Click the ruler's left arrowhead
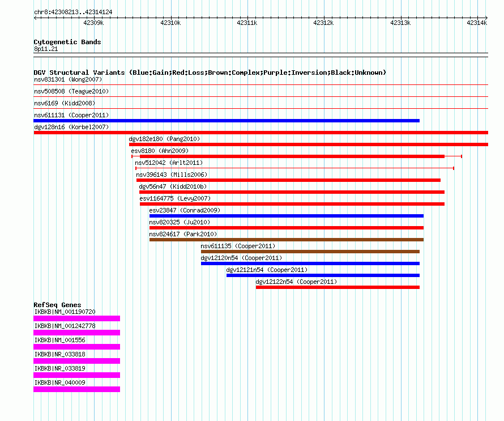 click(35, 18)
